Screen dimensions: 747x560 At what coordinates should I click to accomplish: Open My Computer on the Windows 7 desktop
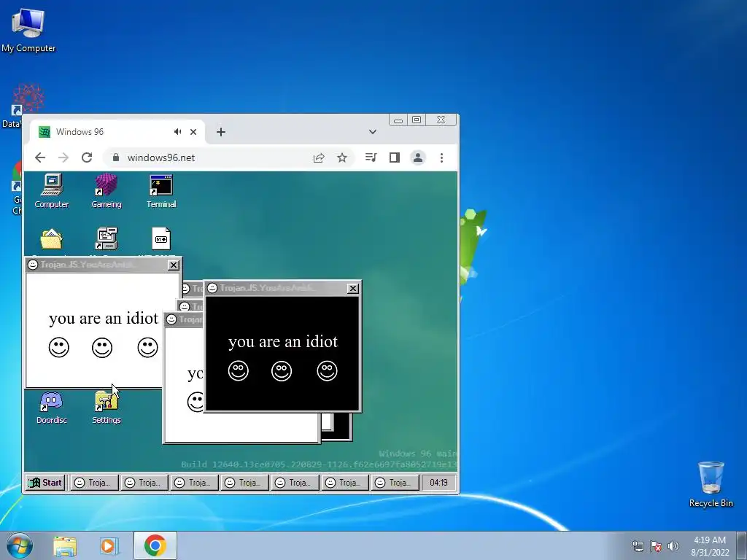click(x=28, y=29)
